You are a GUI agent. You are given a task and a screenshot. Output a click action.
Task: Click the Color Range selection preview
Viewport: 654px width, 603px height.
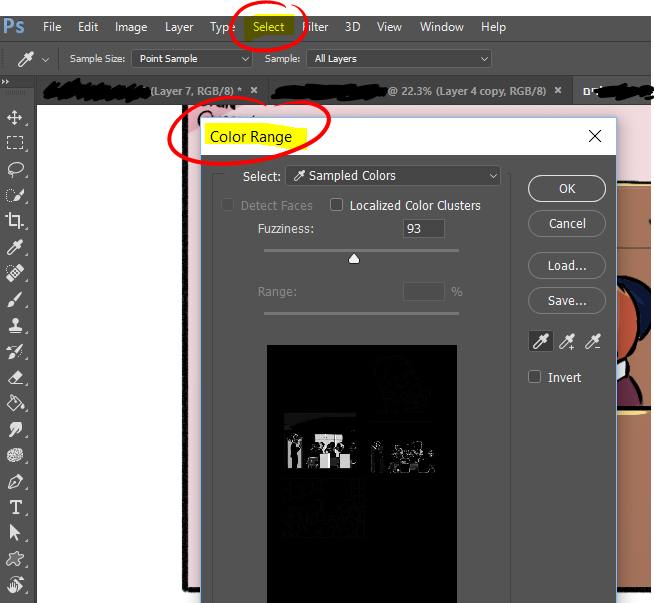click(362, 473)
